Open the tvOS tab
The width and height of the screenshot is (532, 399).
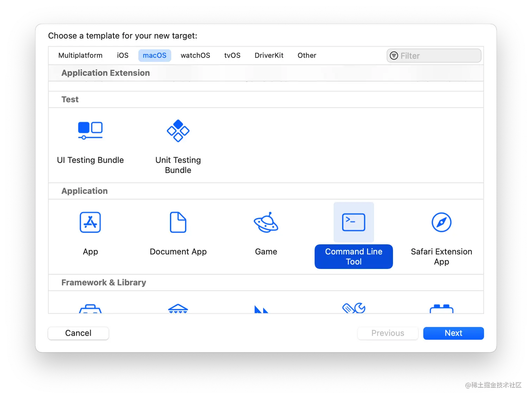pos(232,56)
